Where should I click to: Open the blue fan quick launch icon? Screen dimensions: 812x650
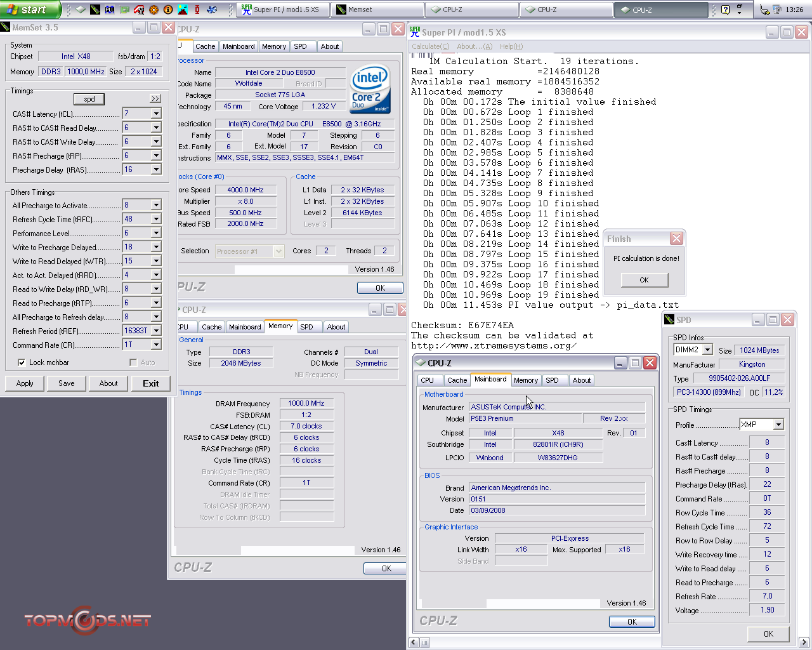point(212,10)
